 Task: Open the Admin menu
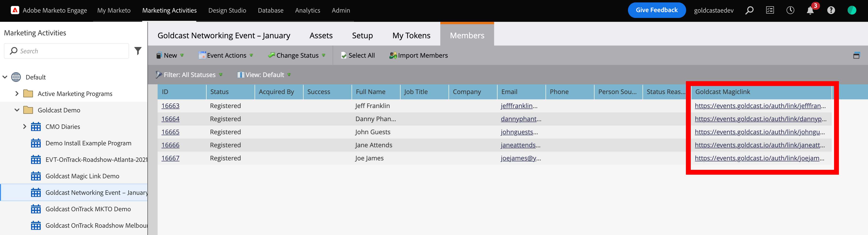tap(341, 10)
